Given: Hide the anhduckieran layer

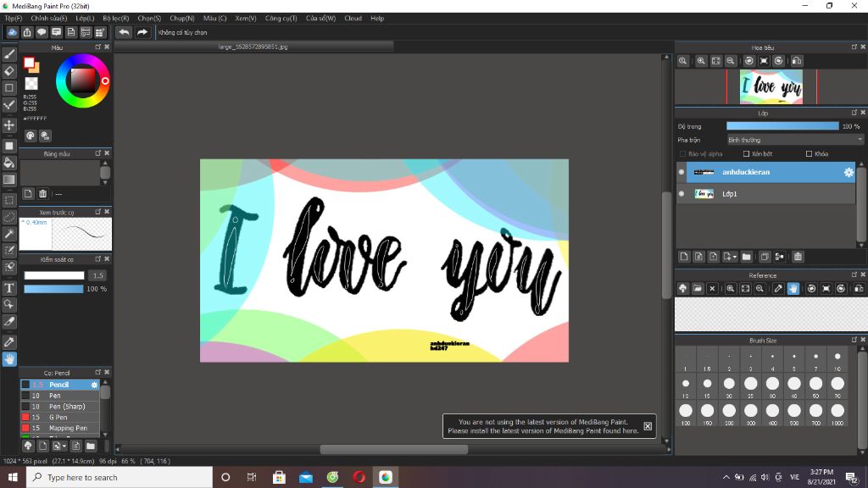Looking at the screenshot, I should tap(682, 172).
